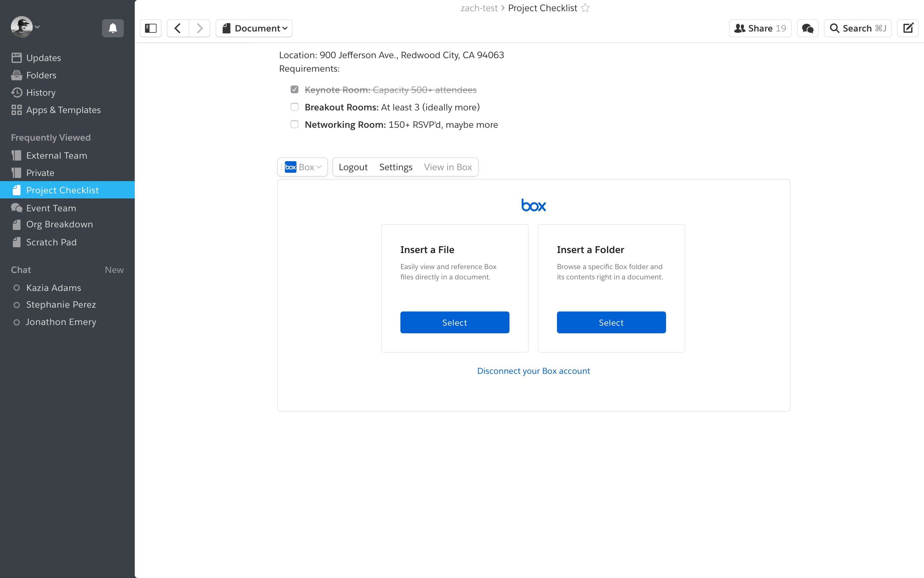Check the Networking Room checkbox

[295, 125]
